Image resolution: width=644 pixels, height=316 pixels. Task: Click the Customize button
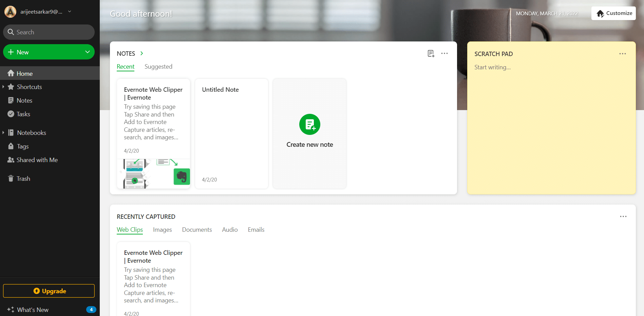(613, 13)
